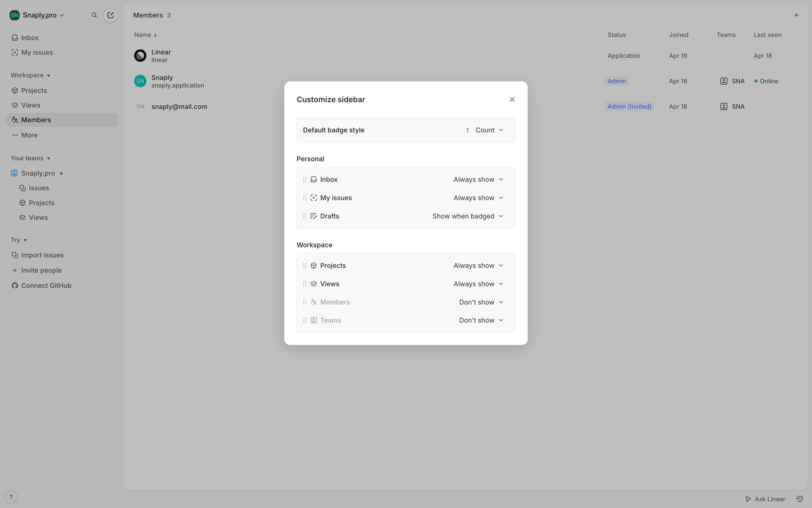This screenshot has width=812, height=508.
Task: Click the Joined column header
Action: coord(678,35)
